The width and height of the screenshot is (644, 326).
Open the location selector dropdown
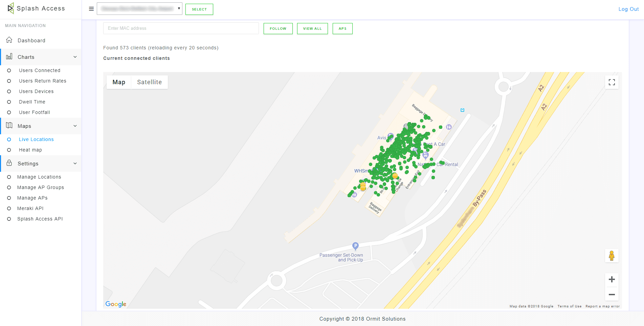point(139,9)
